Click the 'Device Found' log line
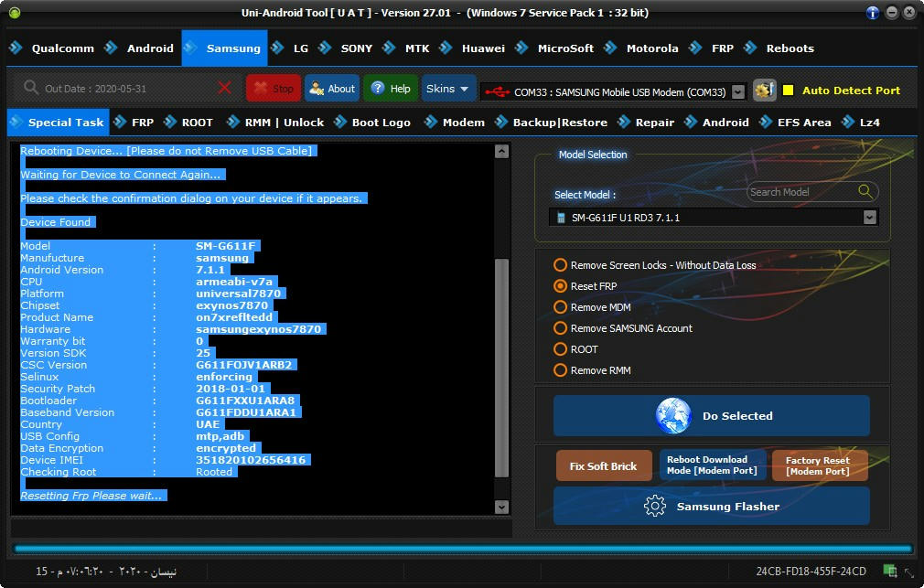 [56, 222]
